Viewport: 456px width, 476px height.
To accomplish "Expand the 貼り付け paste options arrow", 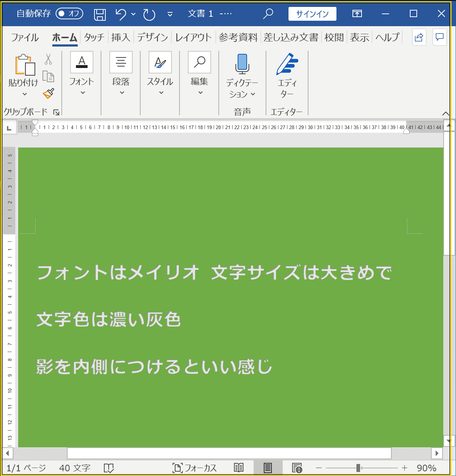I will (24, 94).
